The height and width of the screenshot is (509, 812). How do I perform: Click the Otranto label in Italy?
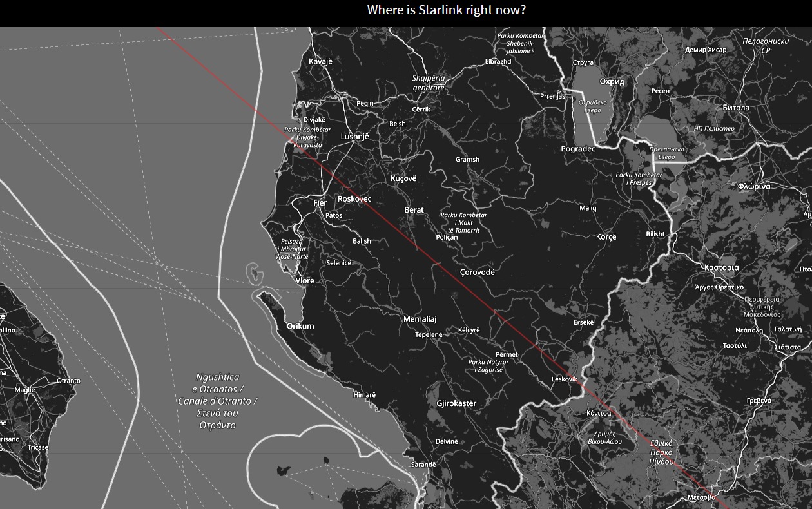(68, 381)
